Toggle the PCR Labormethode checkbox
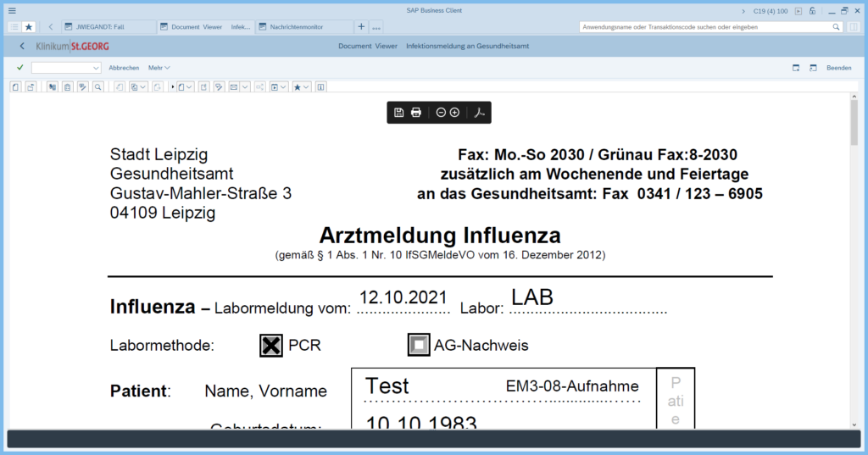 click(x=271, y=345)
